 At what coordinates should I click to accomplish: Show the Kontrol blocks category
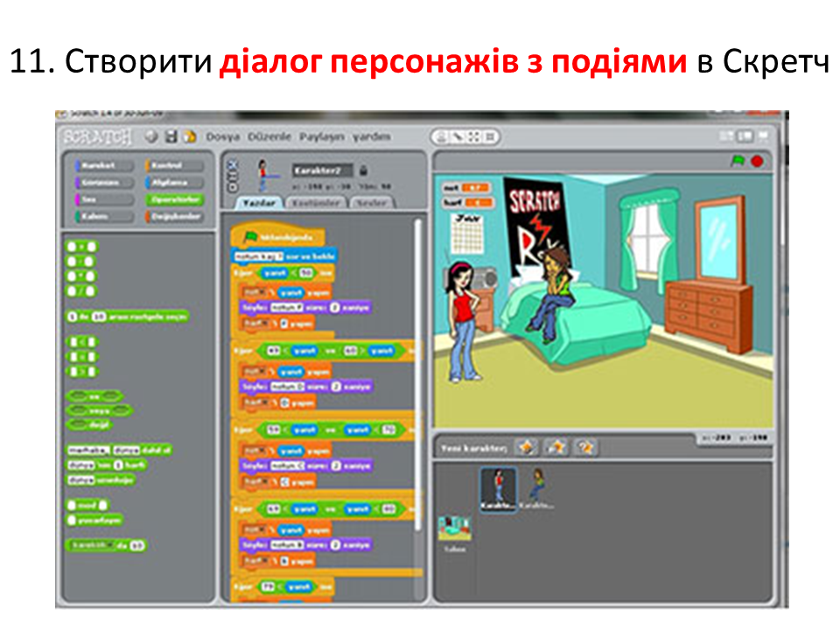174,165
